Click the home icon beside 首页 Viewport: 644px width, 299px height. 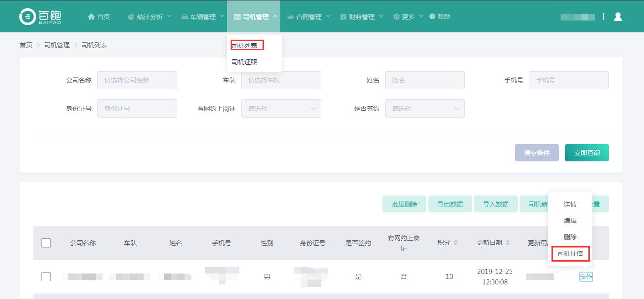91,17
